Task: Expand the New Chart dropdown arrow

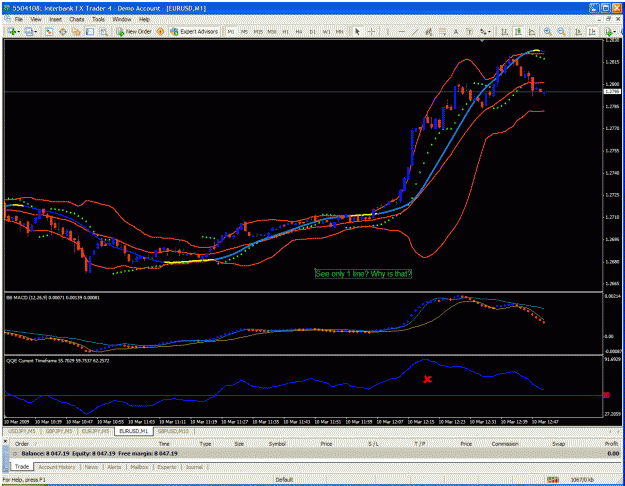Action: coord(19,32)
